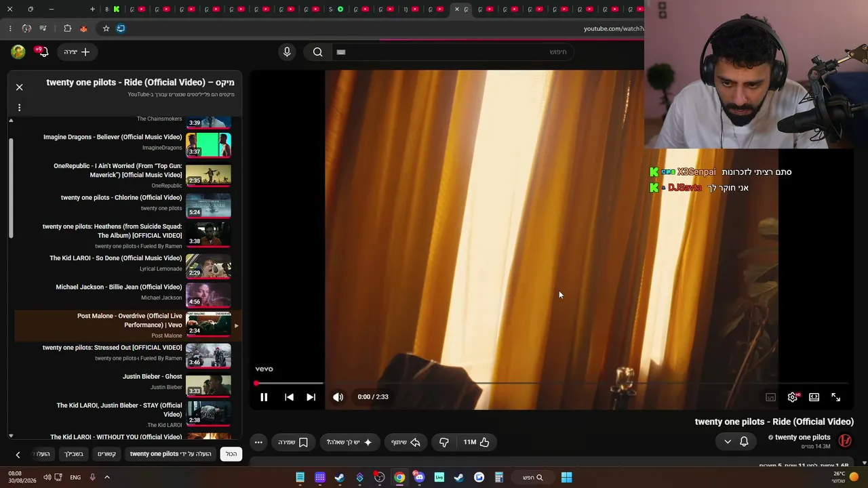Select twenty one pilots Heathens video
The width and height of the screenshot is (868, 488).
pos(129,235)
